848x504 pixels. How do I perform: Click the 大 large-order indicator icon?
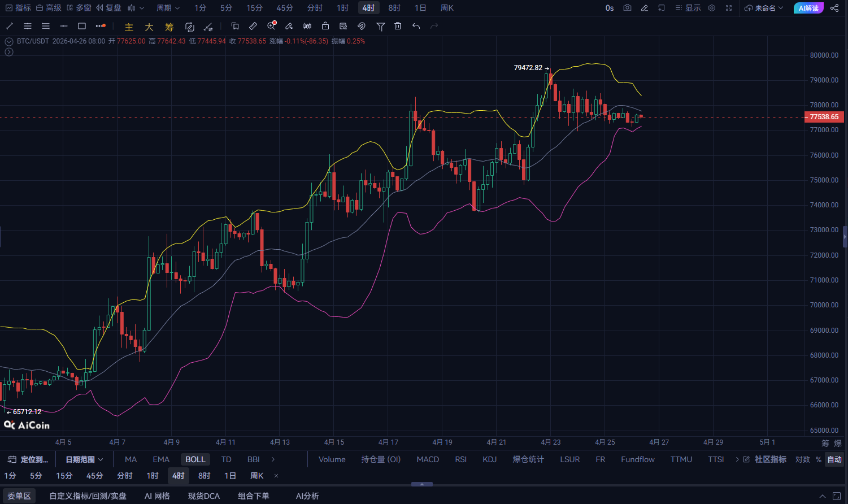pyautogui.click(x=149, y=27)
